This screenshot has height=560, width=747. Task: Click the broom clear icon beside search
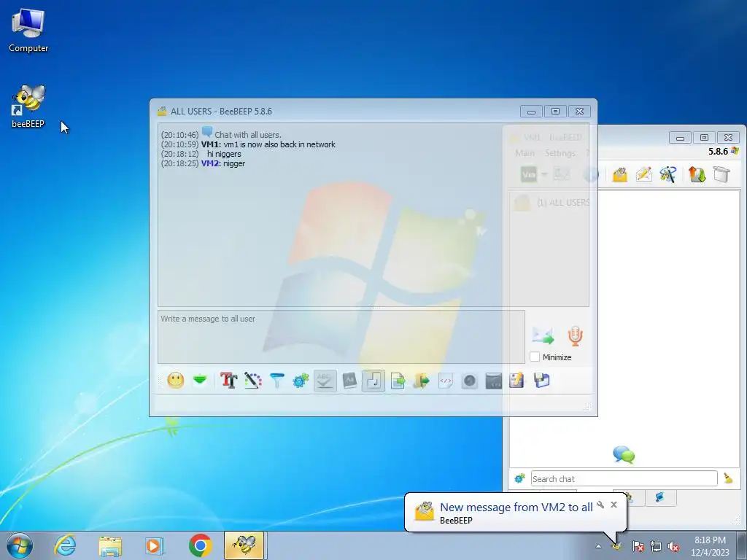click(x=728, y=478)
